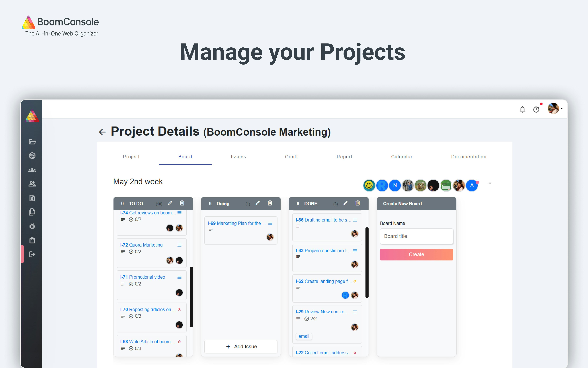Switch to the Calendar tab
This screenshot has height=368, width=588.
click(402, 157)
